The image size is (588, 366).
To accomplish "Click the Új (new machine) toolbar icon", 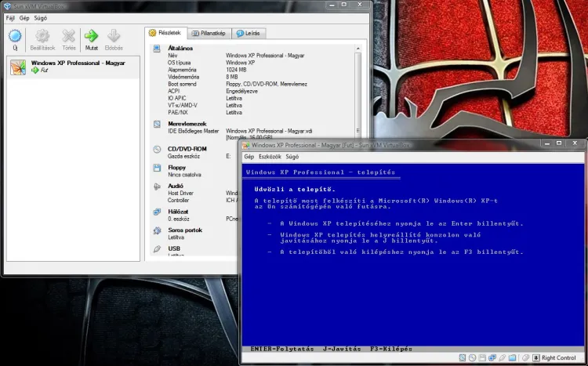I will coord(15,36).
